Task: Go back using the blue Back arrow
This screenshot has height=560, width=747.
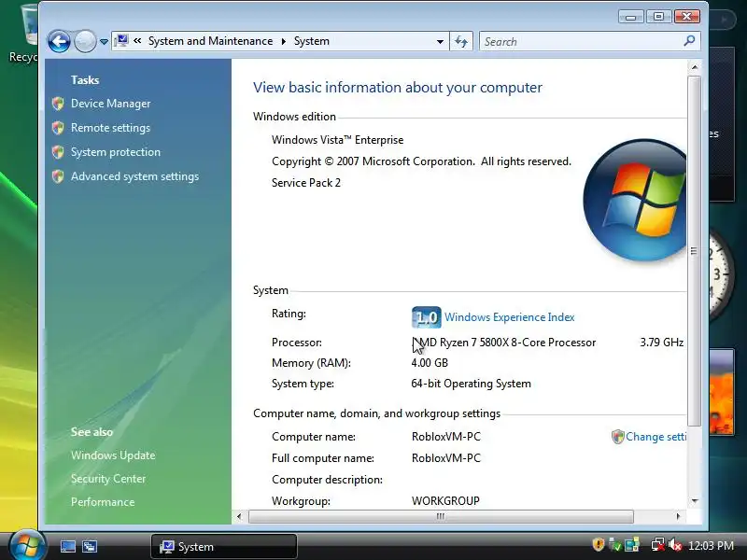Action: (x=60, y=41)
